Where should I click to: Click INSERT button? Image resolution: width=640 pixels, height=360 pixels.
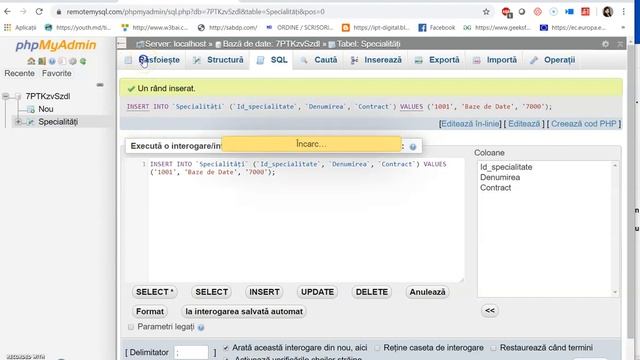click(264, 292)
